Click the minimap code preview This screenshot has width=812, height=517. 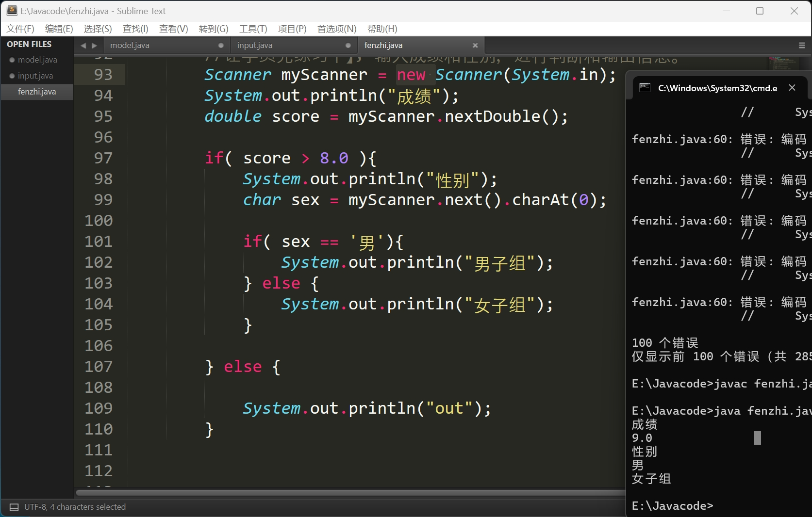pos(782,63)
